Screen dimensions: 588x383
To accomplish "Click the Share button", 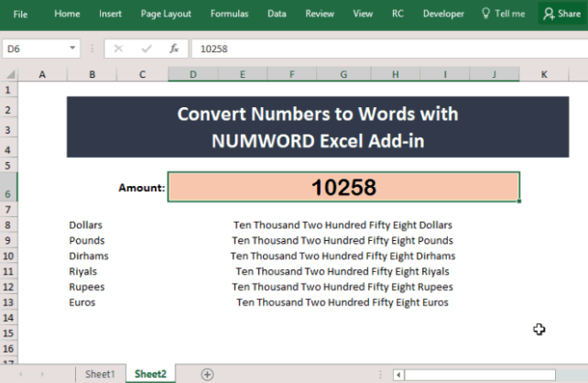I will pyautogui.click(x=562, y=14).
